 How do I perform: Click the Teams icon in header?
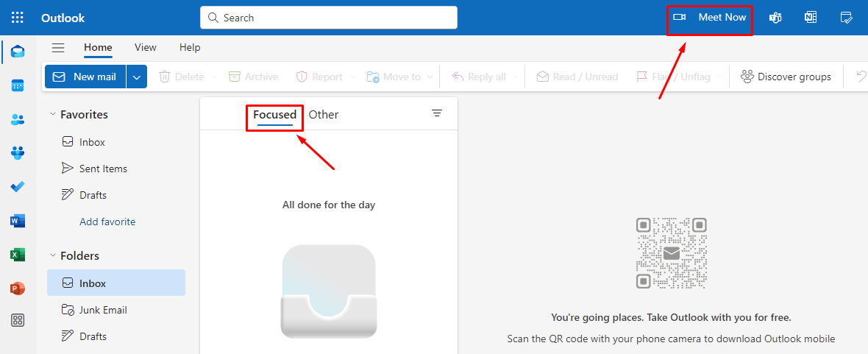[775, 18]
